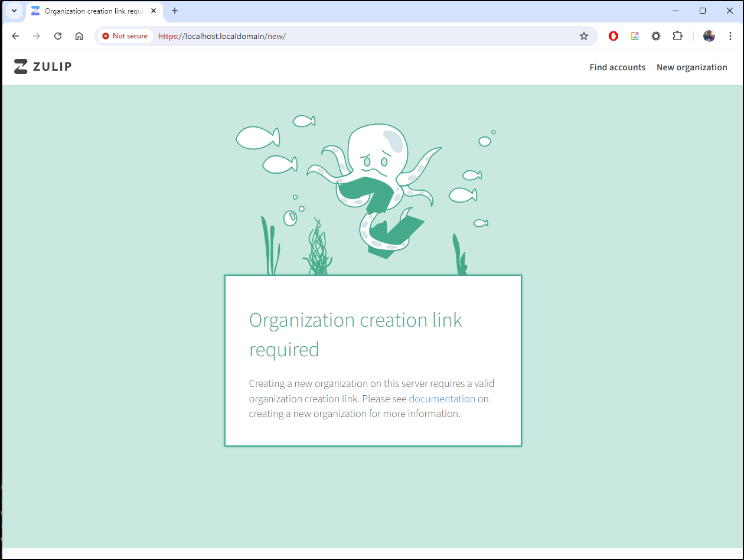Click the Not secure site info badge
The image size is (744, 560).
click(x=125, y=36)
